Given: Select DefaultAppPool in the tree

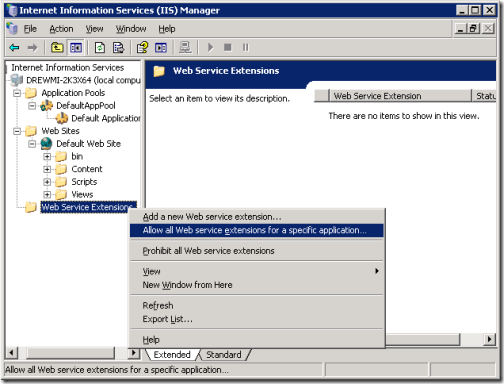Looking at the screenshot, I should [x=86, y=106].
